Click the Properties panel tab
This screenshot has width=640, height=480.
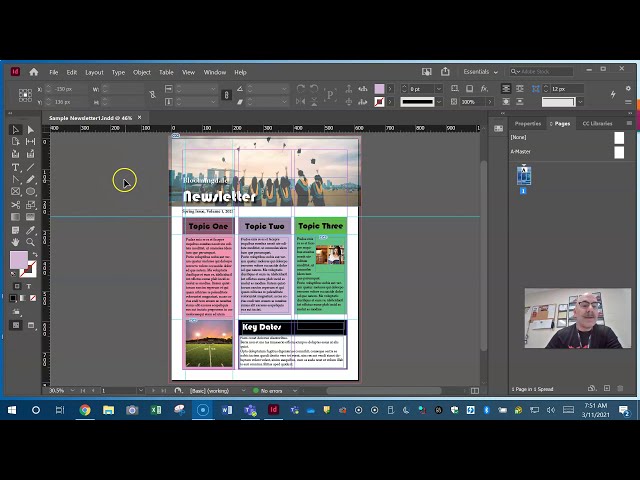point(527,123)
